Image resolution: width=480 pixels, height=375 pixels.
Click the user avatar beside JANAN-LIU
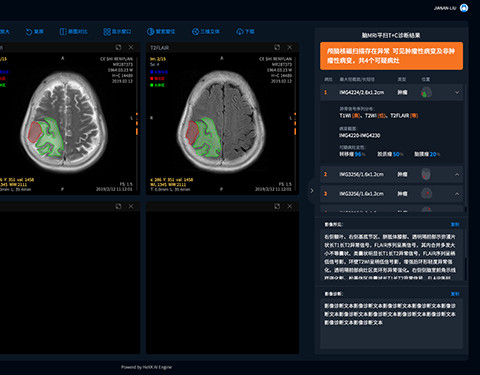pyautogui.click(x=464, y=8)
